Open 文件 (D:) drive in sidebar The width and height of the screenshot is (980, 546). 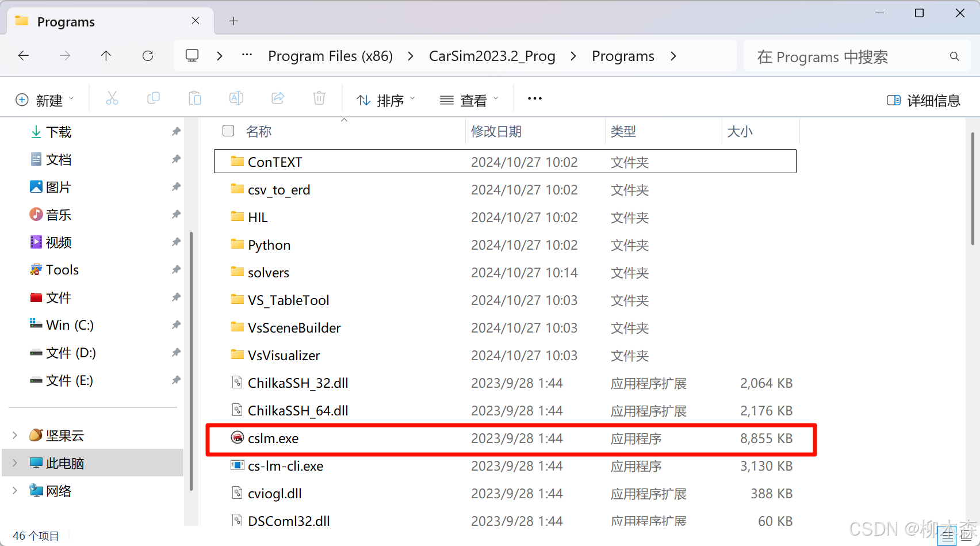click(63, 353)
